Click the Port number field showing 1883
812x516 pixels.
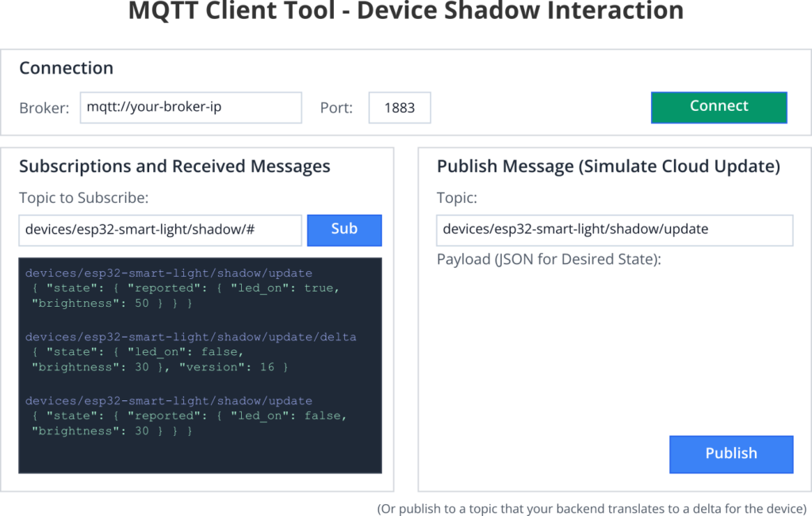point(399,108)
